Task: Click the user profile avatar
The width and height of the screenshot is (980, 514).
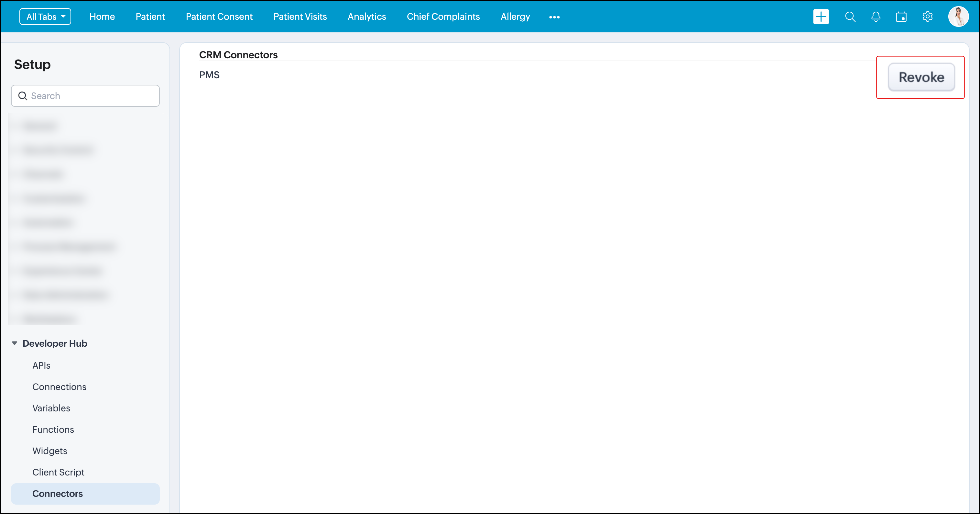Action: click(x=958, y=17)
